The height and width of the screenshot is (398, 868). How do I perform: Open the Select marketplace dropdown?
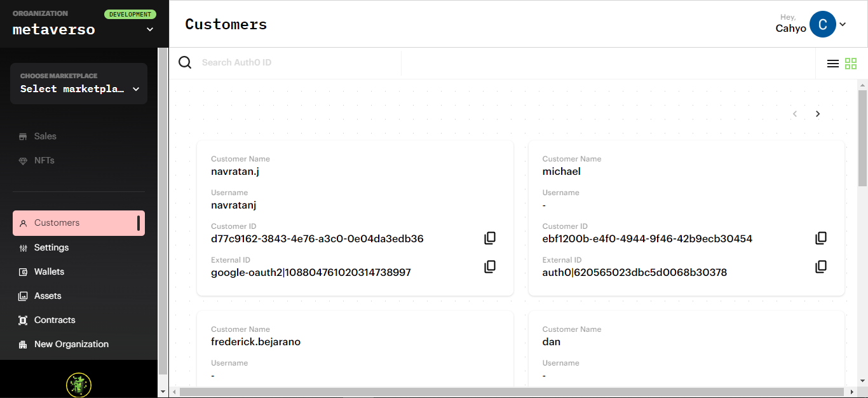(x=79, y=83)
